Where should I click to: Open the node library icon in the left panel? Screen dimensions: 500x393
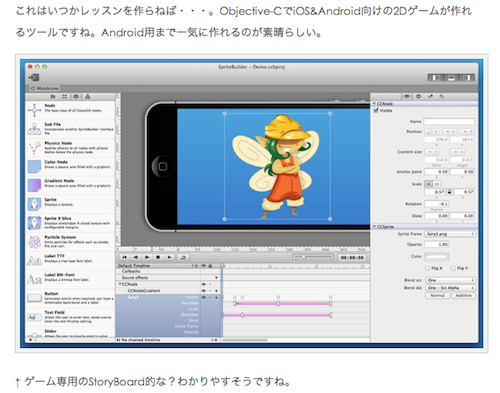coord(76,97)
